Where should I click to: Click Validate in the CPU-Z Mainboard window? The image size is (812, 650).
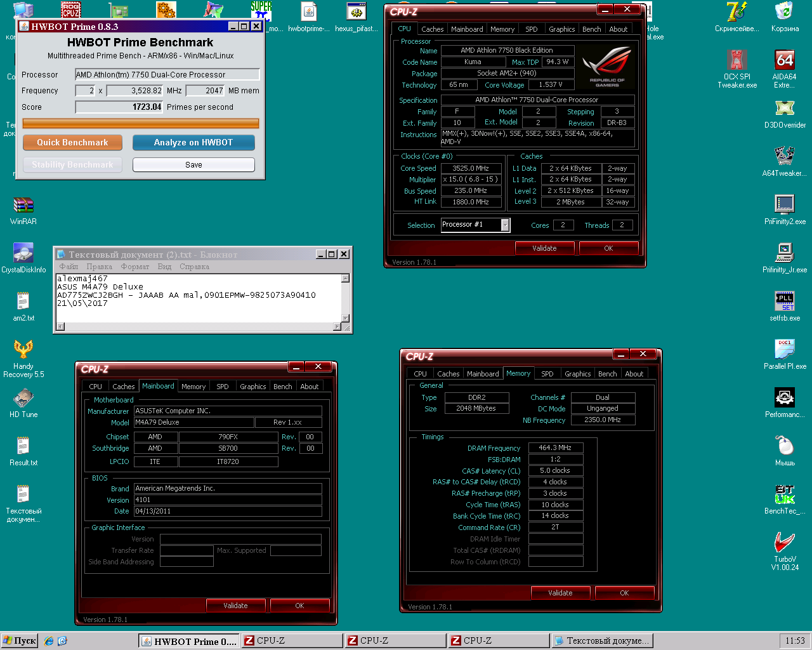(235, 606)
